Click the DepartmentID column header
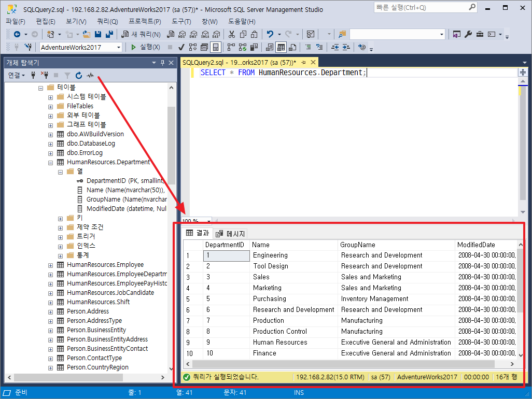532x399 pixels. 226,245
